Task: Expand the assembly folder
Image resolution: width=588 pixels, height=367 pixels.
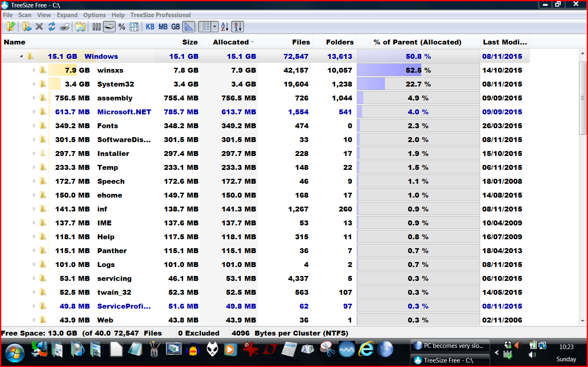Action: point(34,98)
